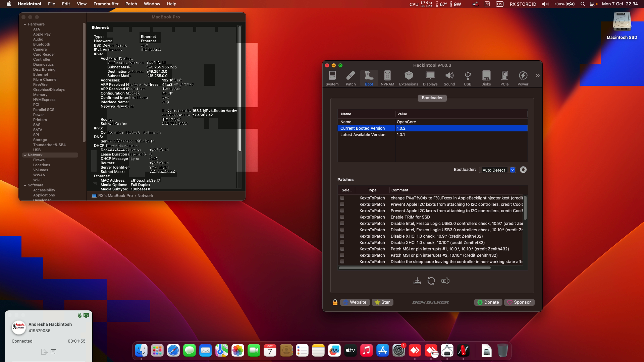Check the Disable XHCI 1.0 check 10.10 checkbox
This screenshot has height=362, width=644.
pyautogui.click(x=342, y=243)
